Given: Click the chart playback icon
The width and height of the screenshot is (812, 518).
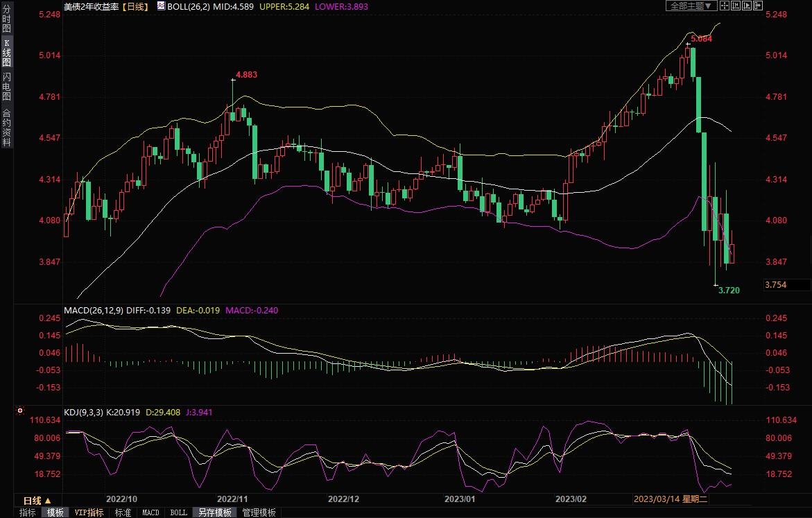Looking at the screenshot, I should [746, 6].
